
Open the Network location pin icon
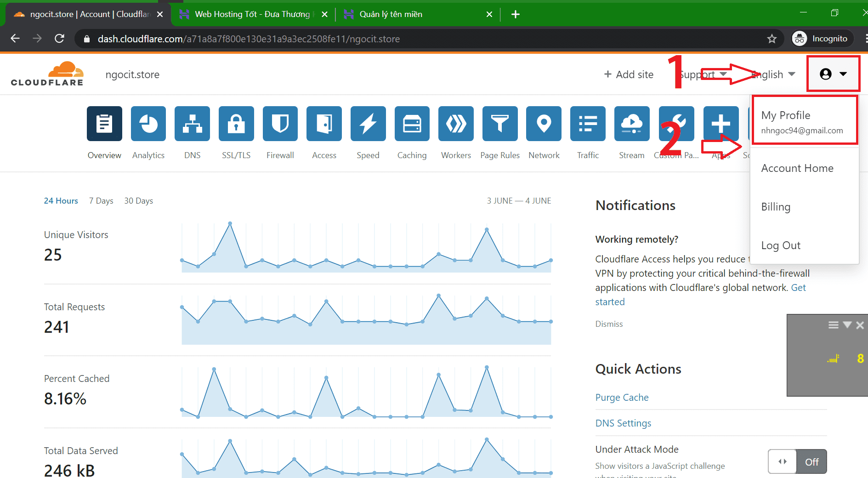tap(544, 124)
